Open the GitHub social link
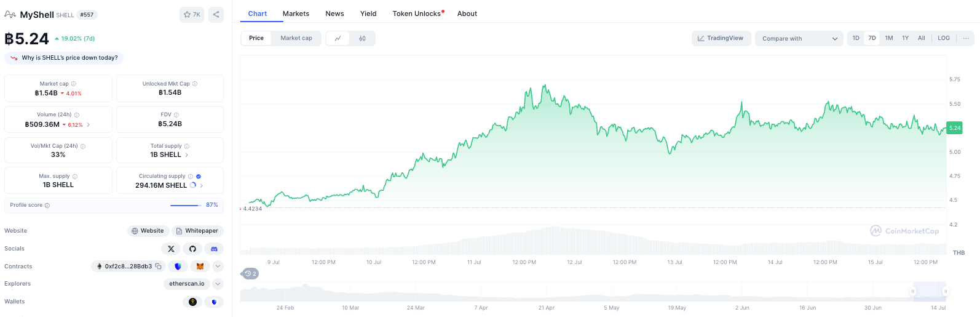Viewport: 980px width, 317px height. click(192, 249)
